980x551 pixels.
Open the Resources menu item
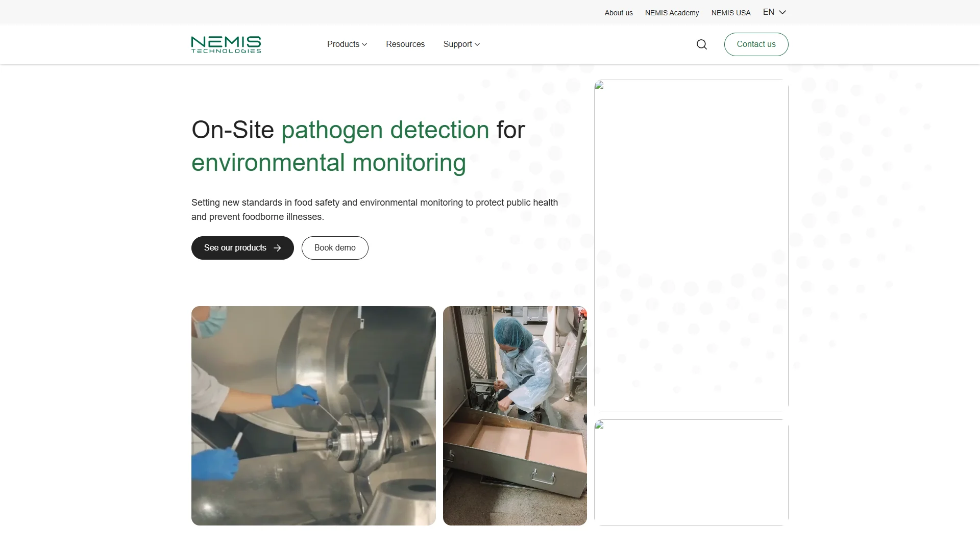[x=405, y=44]
